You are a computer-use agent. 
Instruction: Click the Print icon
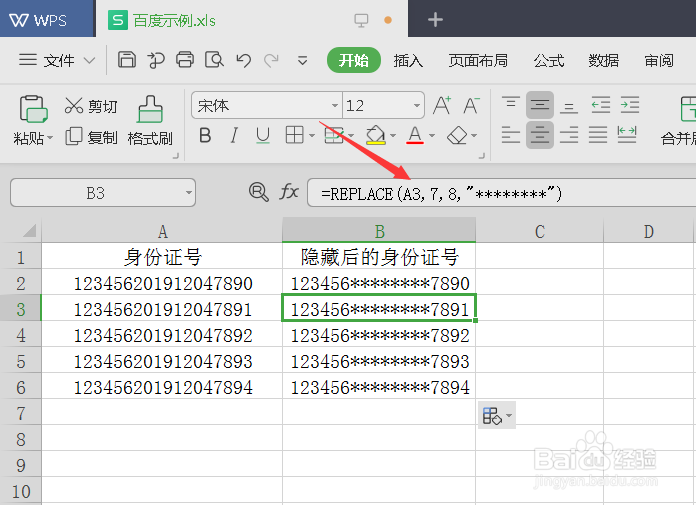[x=185, y=59]
